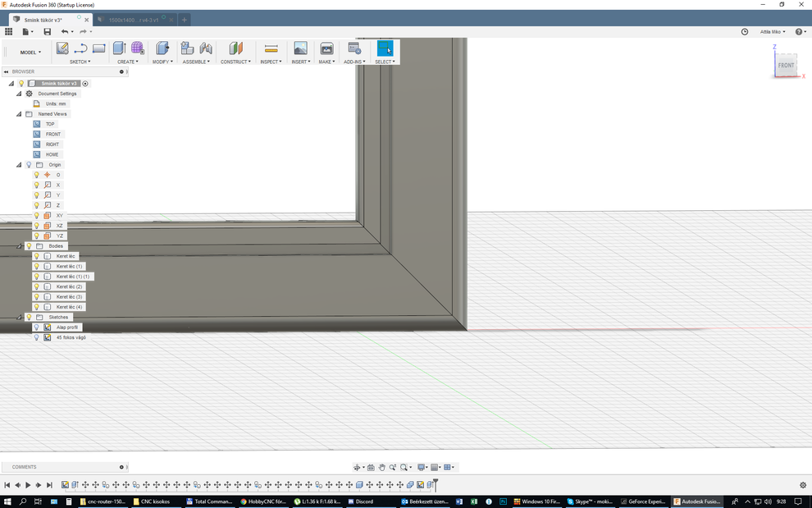Click the Joint assemble icon
812x508 pixels.
coord(206,48)
